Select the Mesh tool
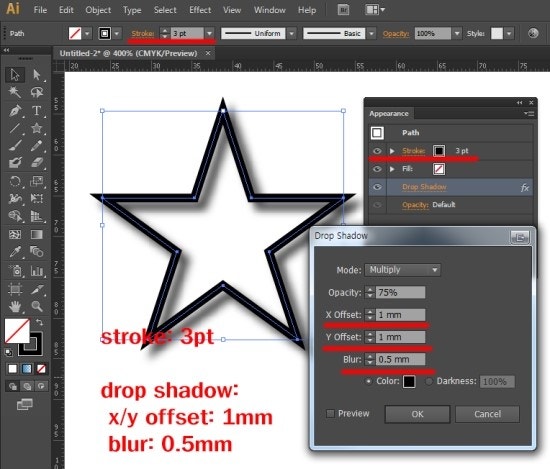Image resolution: width=550 pixels, height=469 pixels. pyautogui.click(x=15, y=234)
